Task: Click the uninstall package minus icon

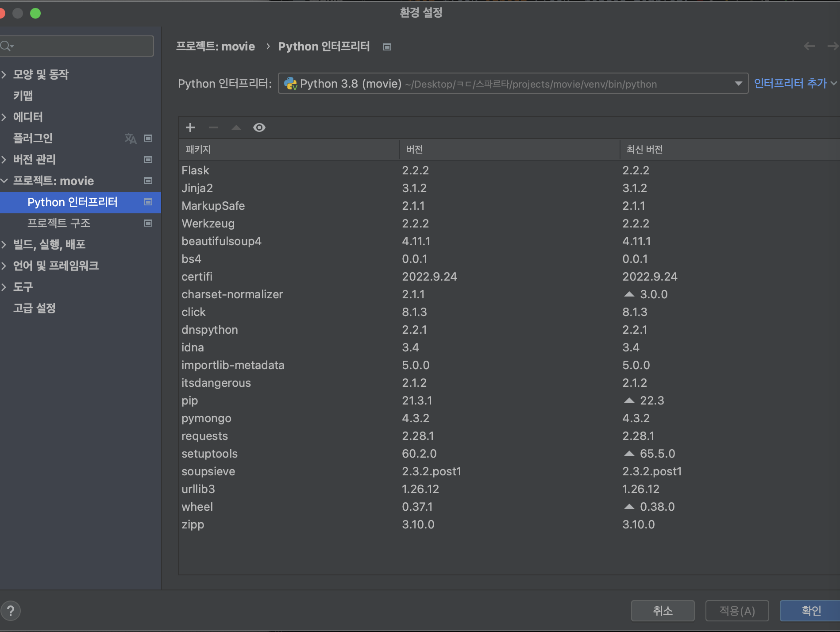Action: pos(213,127)
